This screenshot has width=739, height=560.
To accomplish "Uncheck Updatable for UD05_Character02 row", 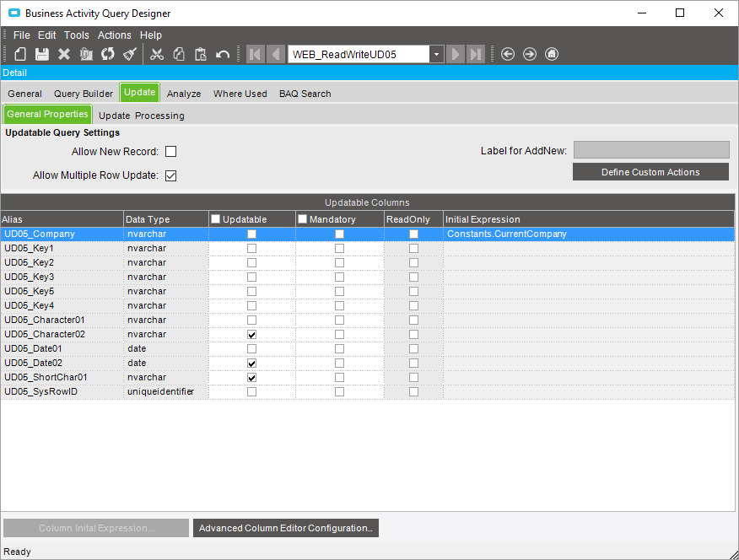I will tap(251, 335).
